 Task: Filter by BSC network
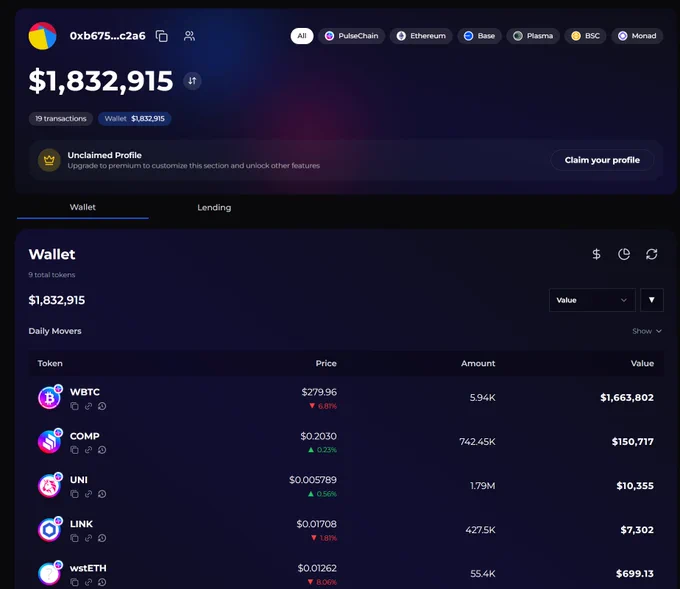(x=585, y=36)
